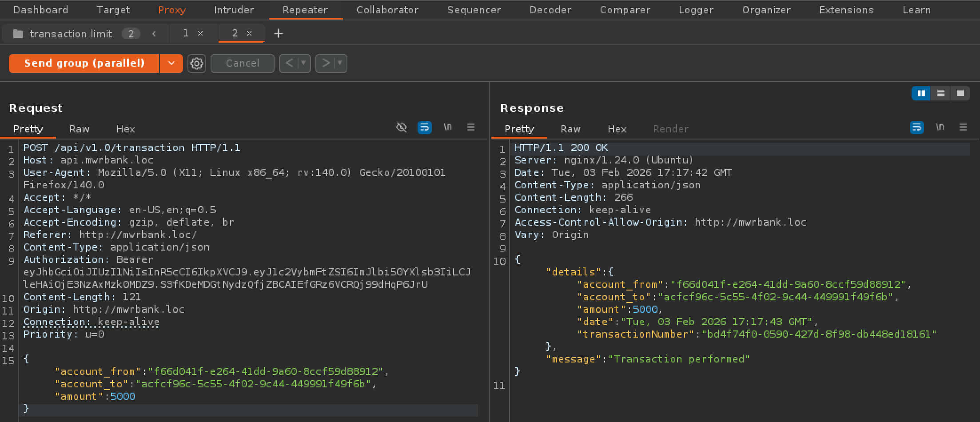Viewport: 980px width, 422px height.
Task: Select side-by-side layout view icon
Action: coord(921,93)
